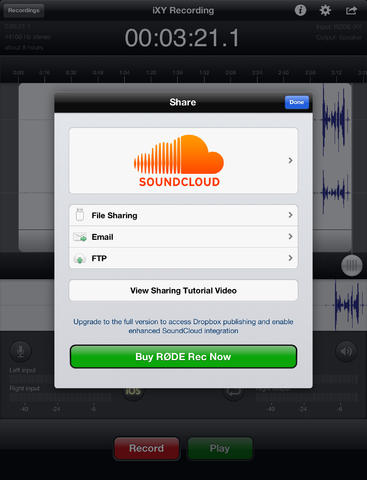Click iXY Recording title
The width and height of the screenshot is (367, 480).
183,10
